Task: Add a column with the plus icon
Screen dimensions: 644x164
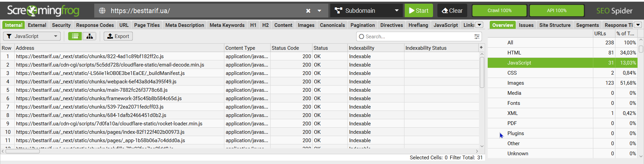Action: [481, 48]
